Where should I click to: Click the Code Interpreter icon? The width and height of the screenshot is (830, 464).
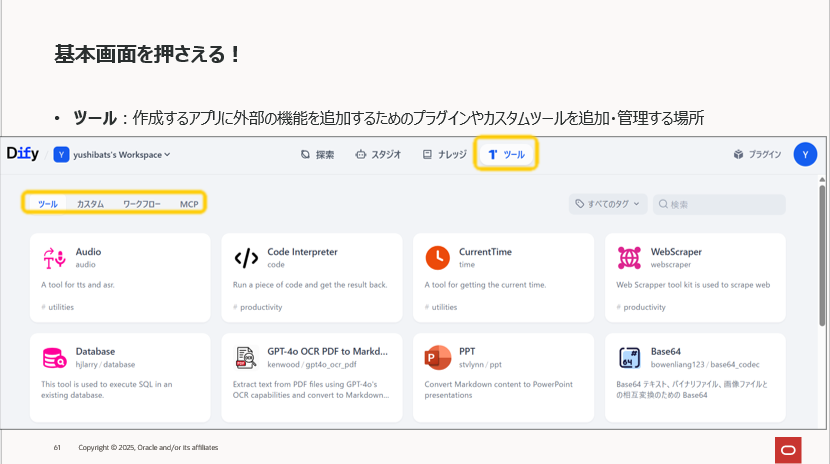[x=246, y=258]
